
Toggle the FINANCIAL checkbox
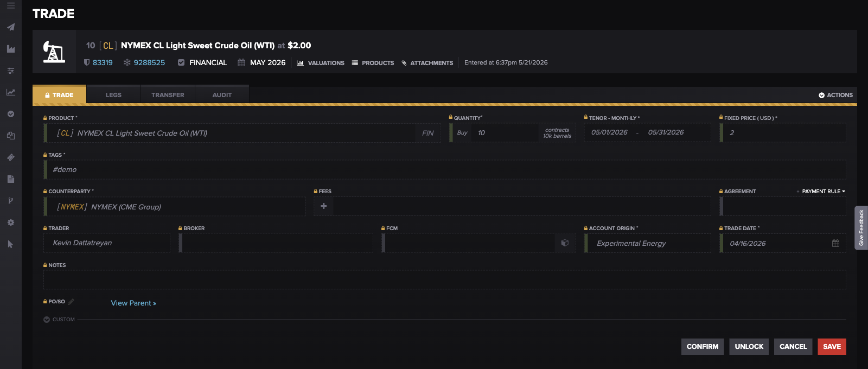coord(181,62)
